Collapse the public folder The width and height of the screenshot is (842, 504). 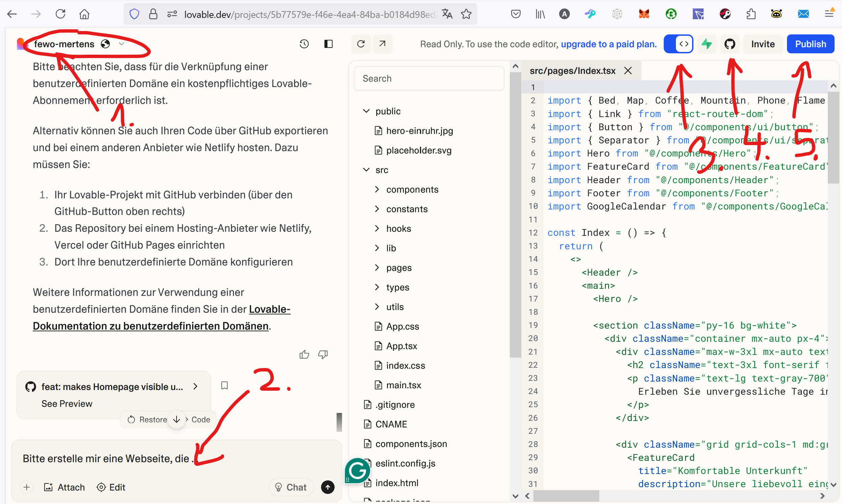[x=382, y=111]
